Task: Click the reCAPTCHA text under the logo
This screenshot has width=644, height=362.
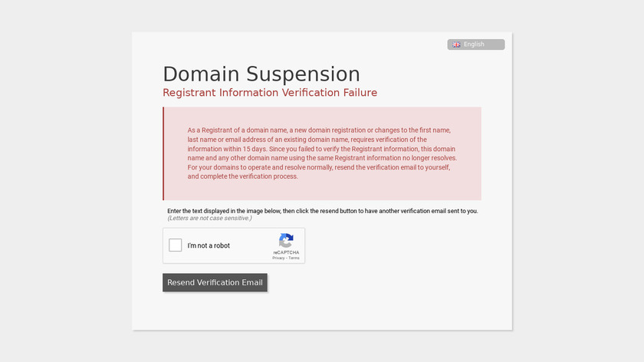Action: [286, 252]
